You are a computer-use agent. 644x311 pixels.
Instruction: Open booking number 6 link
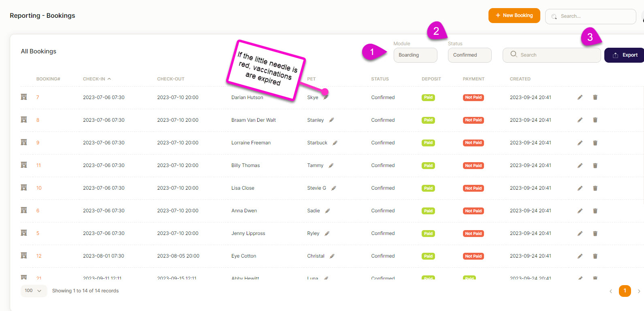pyautogui.click(x=38, y=211)
